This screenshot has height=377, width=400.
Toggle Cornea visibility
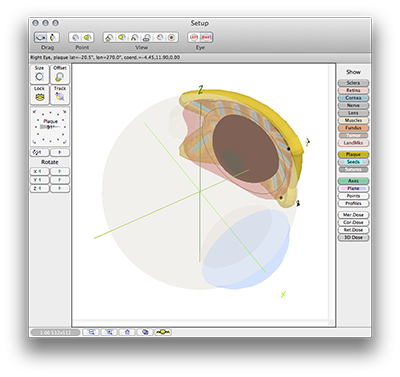click(353, 98)
